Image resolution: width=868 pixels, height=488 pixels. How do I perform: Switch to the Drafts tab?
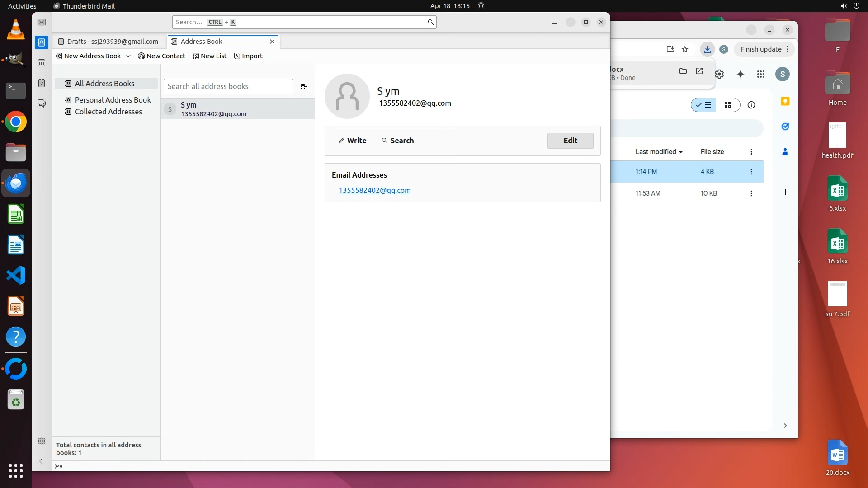click(x=108, y=42)
